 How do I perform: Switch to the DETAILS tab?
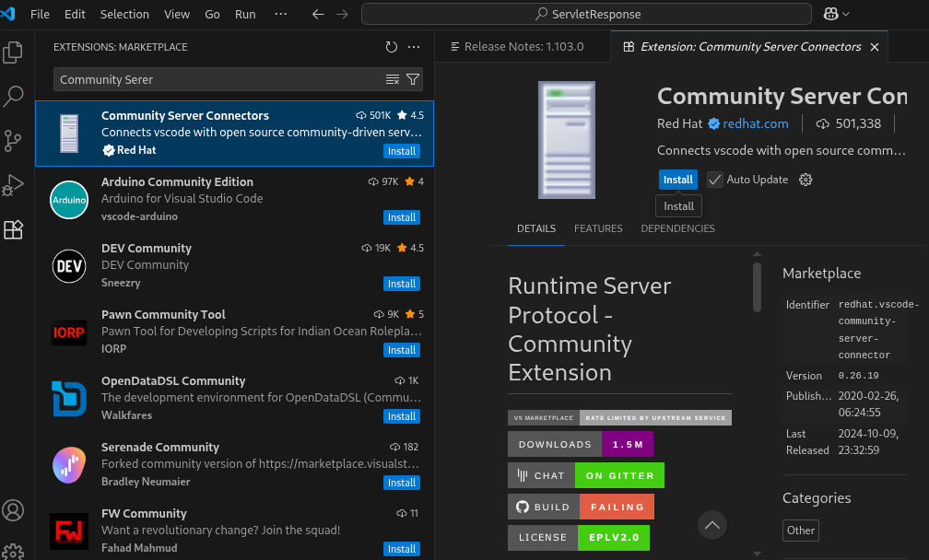(536, 228)
